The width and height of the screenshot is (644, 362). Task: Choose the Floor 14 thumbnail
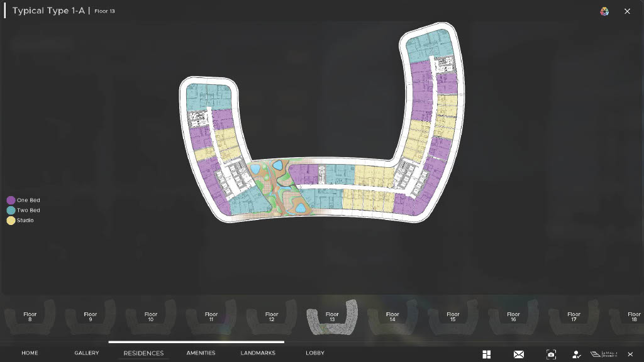392,317
